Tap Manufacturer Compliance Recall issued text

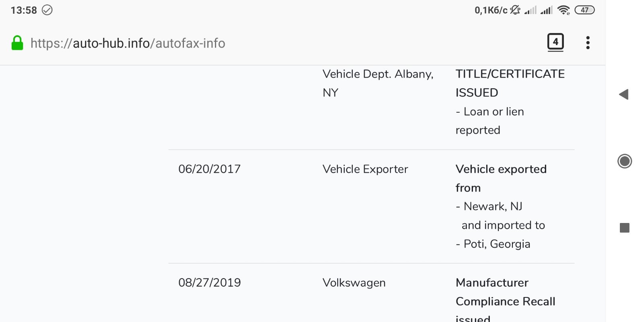(x=506, y=300)
